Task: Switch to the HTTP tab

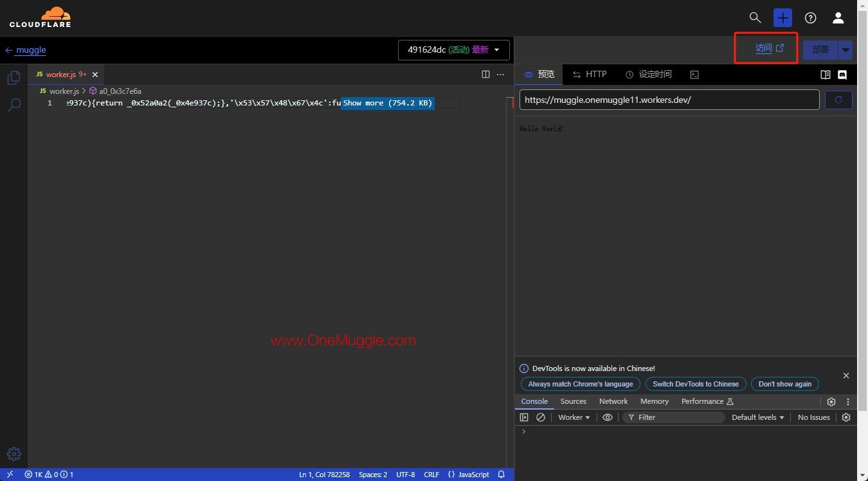Action: 590,75
